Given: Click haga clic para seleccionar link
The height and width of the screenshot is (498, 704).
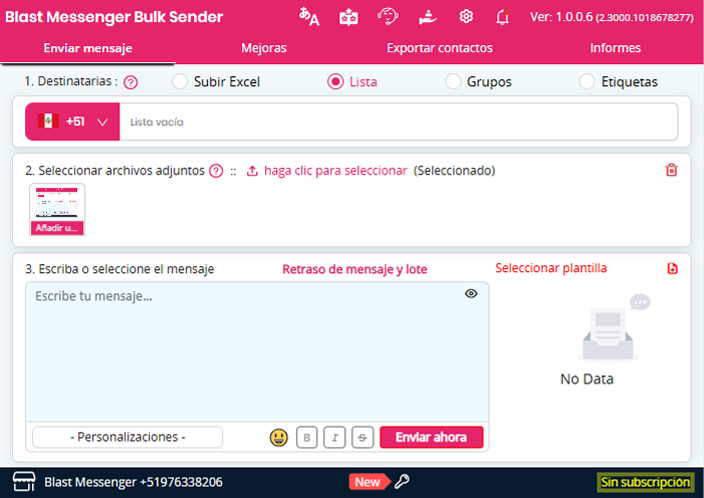Looking at the screenshot, I should point(335,171).
